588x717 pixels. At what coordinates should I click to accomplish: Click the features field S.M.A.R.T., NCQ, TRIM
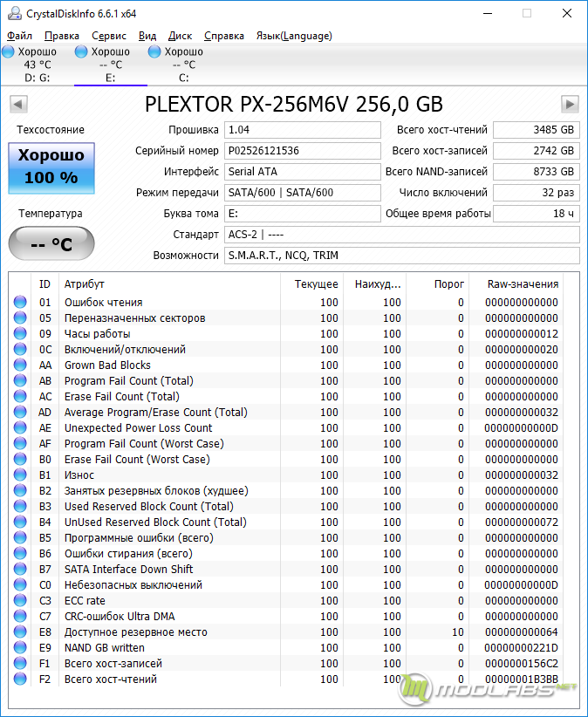click(402, 256)
